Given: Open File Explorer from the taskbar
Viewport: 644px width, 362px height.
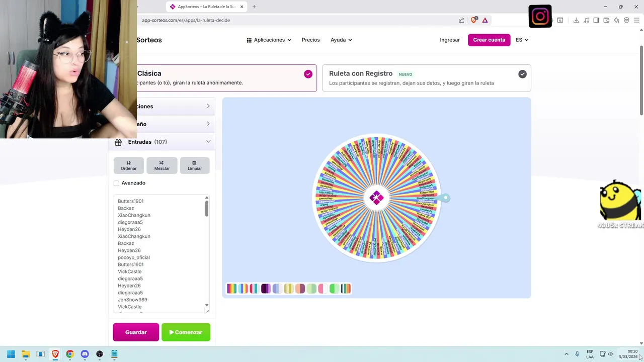Looking at the screenshot, I should point(26,354).
